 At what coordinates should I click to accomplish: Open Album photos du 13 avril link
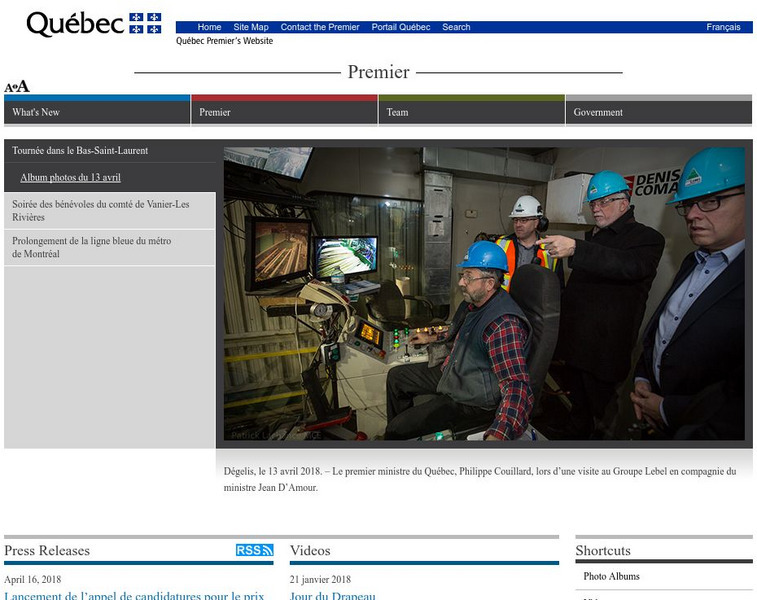click(70, 177)
